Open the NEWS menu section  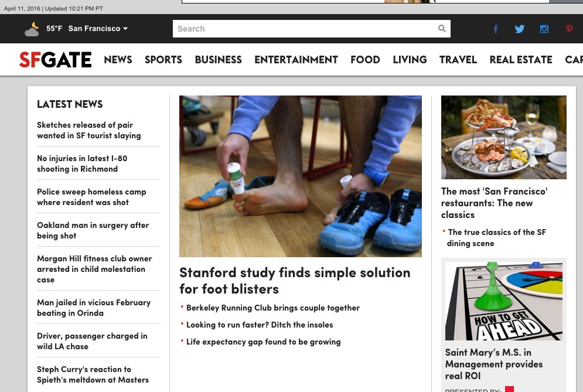click(118, 60)
